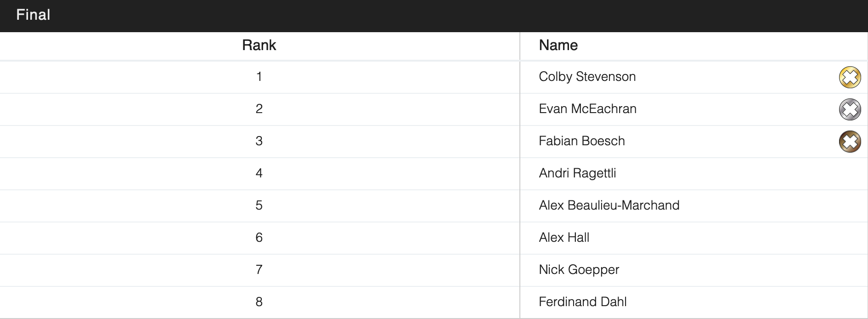This screenshot has height=319, width=868.
Task: Select rank number 6 cell
Action: coord(259,238)
